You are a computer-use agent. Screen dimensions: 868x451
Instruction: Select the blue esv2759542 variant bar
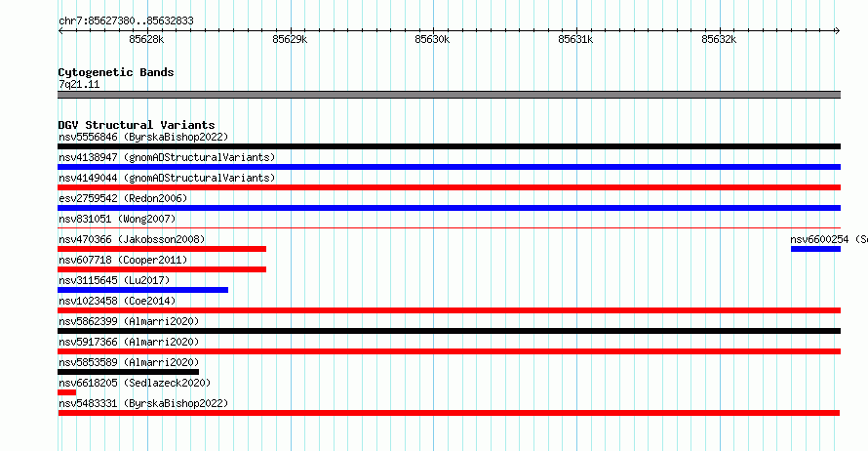click(x=449, y=208)
